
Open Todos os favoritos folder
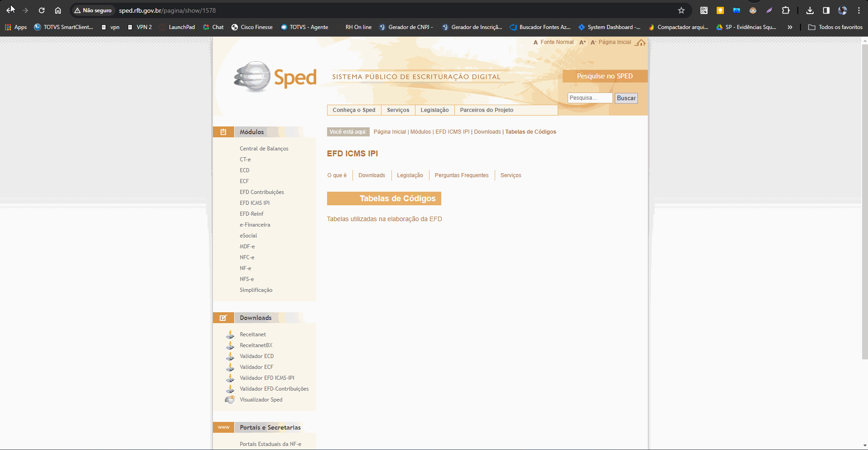835,27
